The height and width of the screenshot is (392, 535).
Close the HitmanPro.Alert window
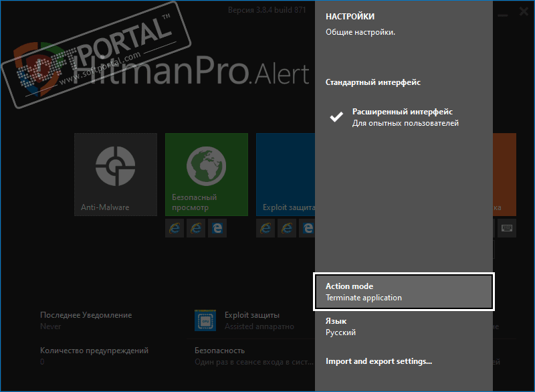[524, 11]
